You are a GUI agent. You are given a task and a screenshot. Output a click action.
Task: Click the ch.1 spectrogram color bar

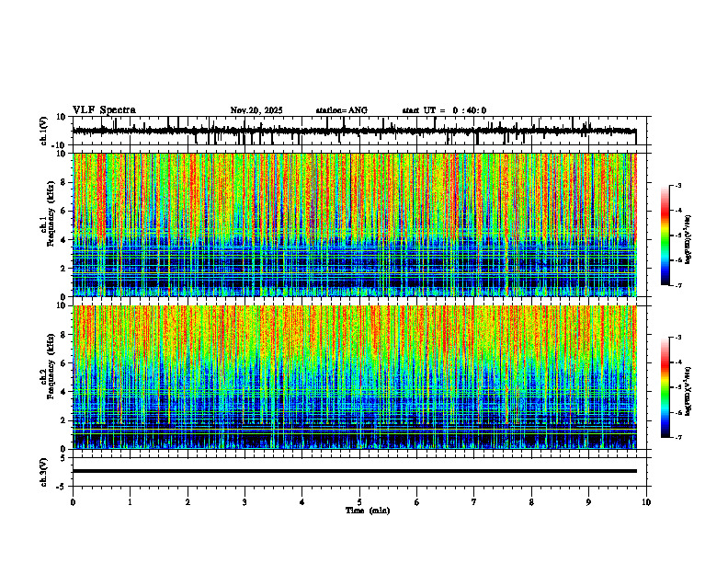point(665,236)
